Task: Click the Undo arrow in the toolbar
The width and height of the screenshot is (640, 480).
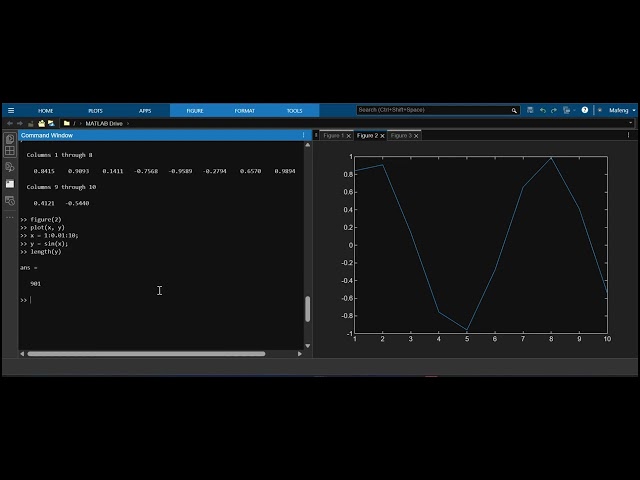Action: [x=542, y=110]
